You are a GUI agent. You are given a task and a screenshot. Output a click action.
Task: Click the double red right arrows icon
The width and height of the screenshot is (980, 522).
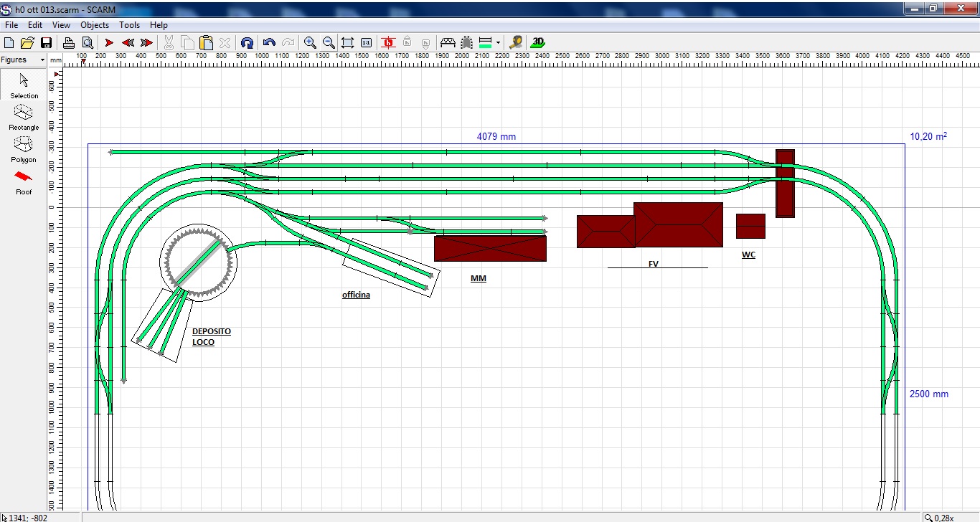[146, 42]
